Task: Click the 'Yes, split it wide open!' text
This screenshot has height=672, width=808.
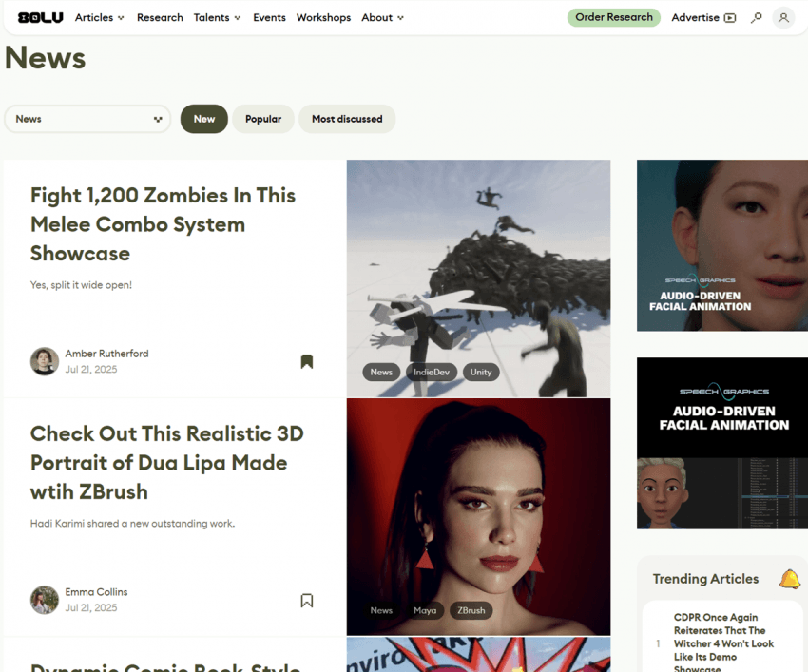Action: (x=81, y=285)
